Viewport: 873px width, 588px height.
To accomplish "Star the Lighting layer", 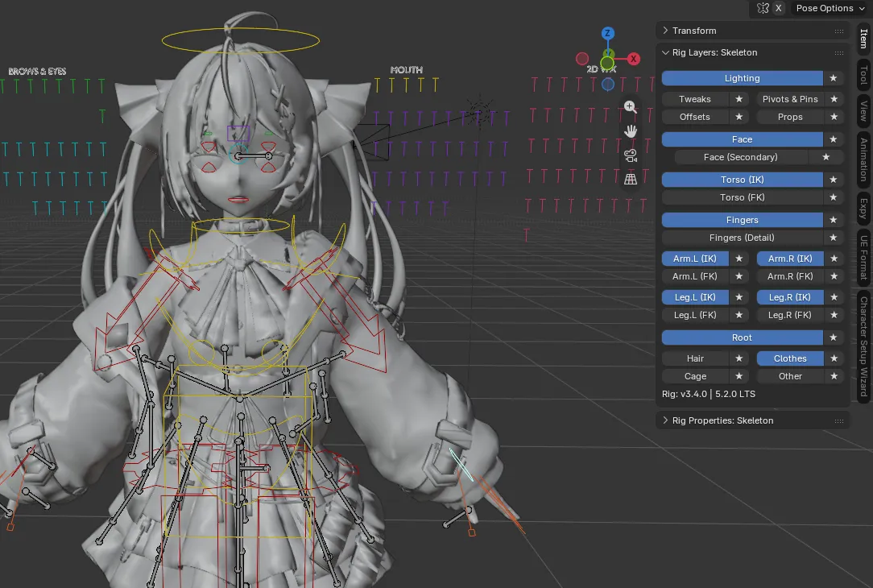I will click(x=834, y=78).
